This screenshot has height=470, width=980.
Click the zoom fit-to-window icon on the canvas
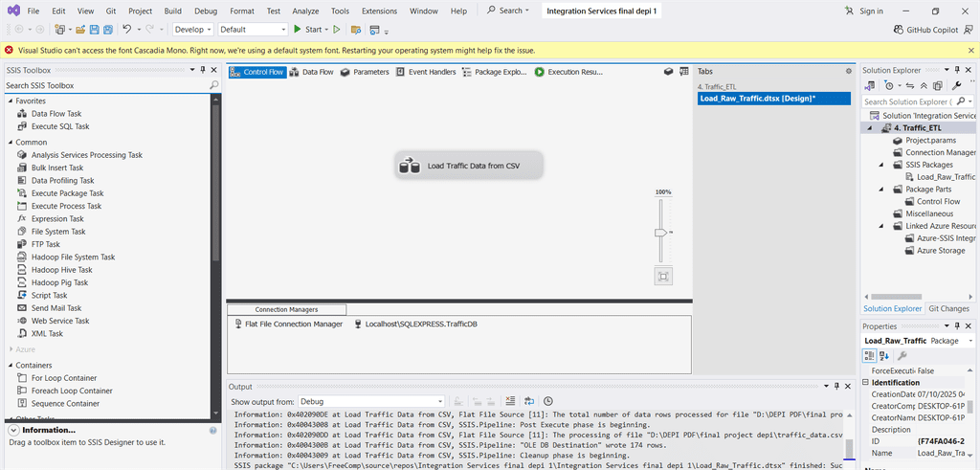tap(662, 276)
